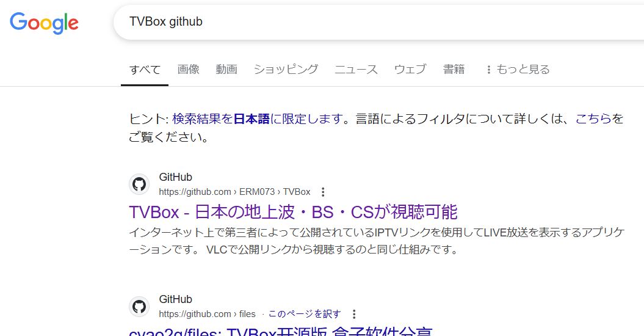Switch to the 画像 tab

point(189,70)
